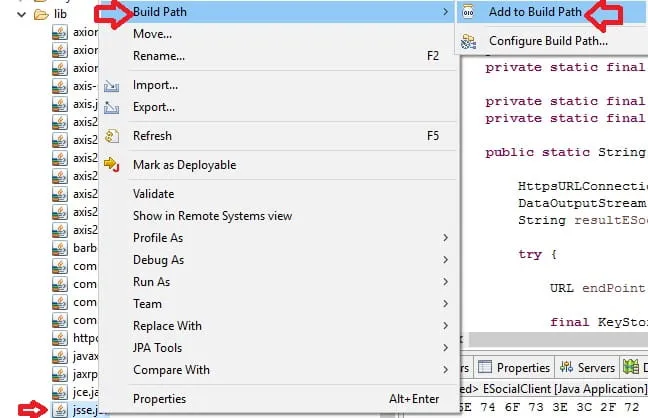Open the Team submenu arrow
The width and height of the screenshot is (648, 418).
click(x=444, y=304)
